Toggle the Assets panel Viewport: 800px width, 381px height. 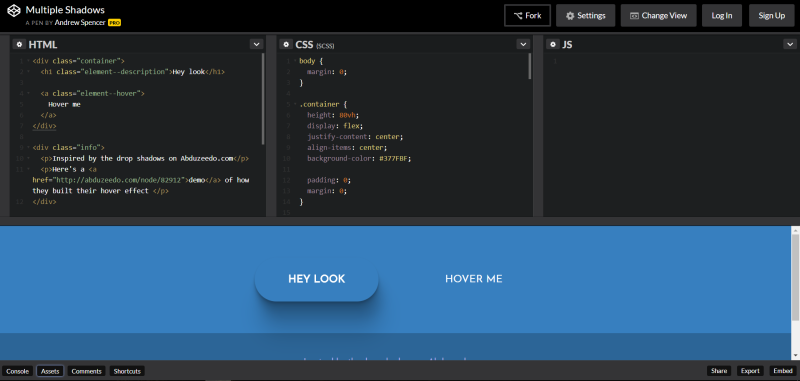(50, 371)
